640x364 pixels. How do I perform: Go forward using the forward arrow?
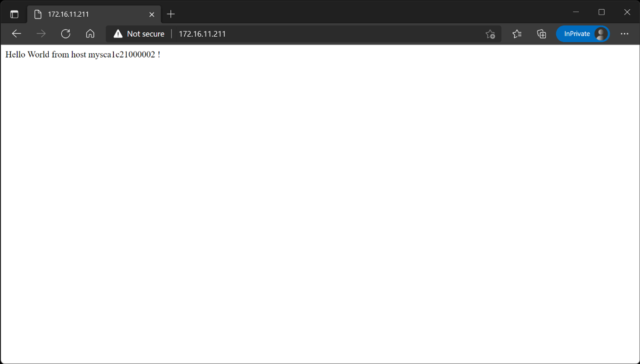(x=41, y=34)
